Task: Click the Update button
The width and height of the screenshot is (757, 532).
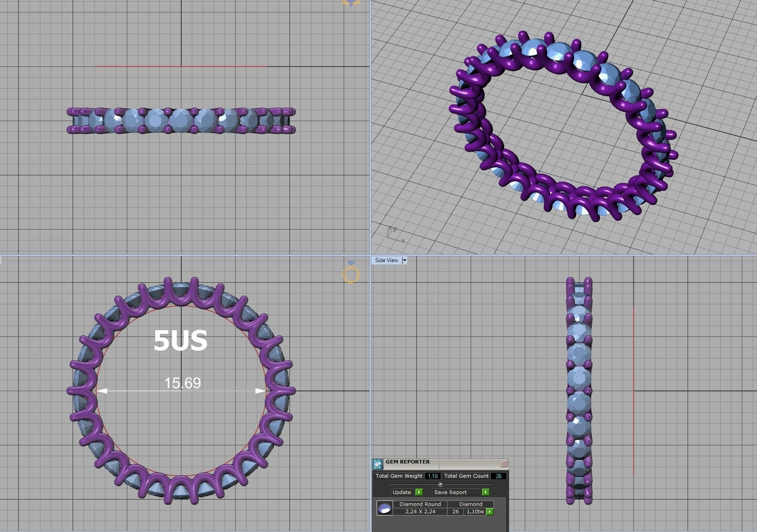Action: click(x=402, y=492)
